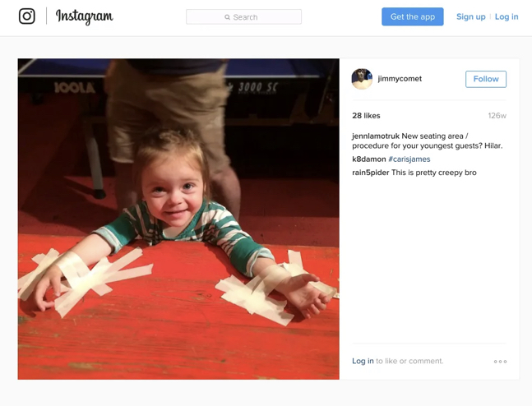Open jimmycomet's profile avatar
This screenshot has width=532, height=406.
tap(362, 79)
